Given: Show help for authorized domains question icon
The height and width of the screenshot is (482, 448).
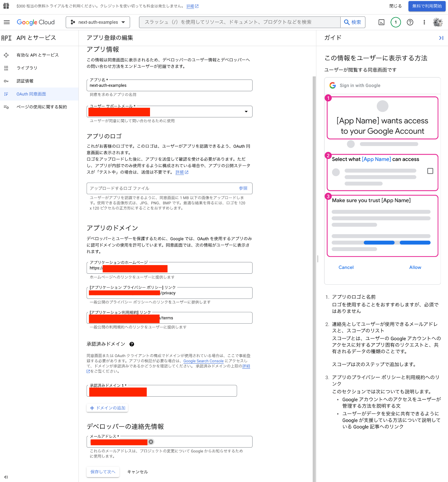Looking at the screenshot, I should point(132,344).
